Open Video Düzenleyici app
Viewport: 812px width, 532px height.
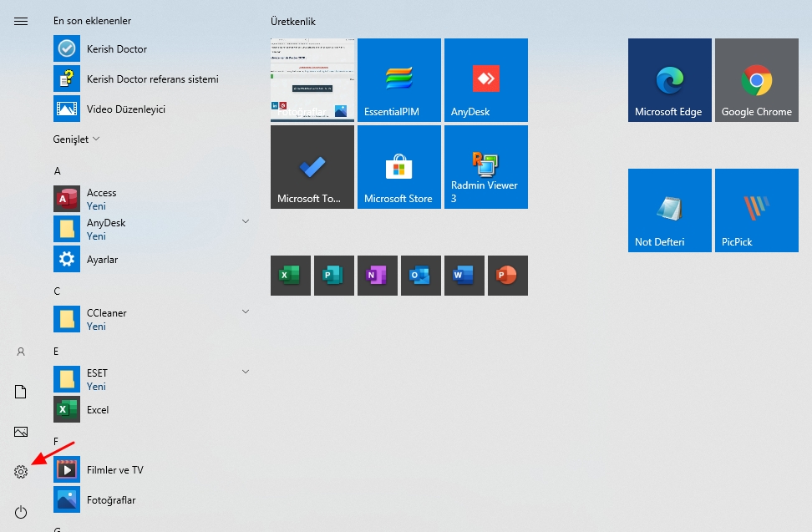[x=152, y=109]
